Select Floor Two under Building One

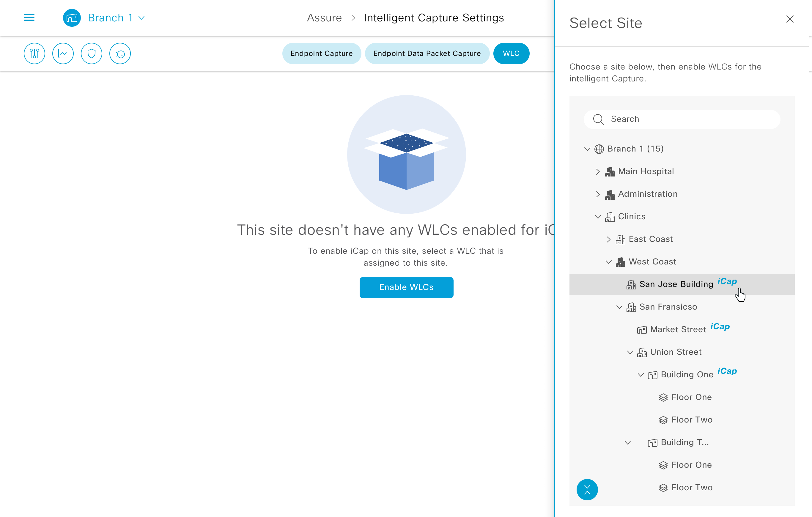coord(692,420)
